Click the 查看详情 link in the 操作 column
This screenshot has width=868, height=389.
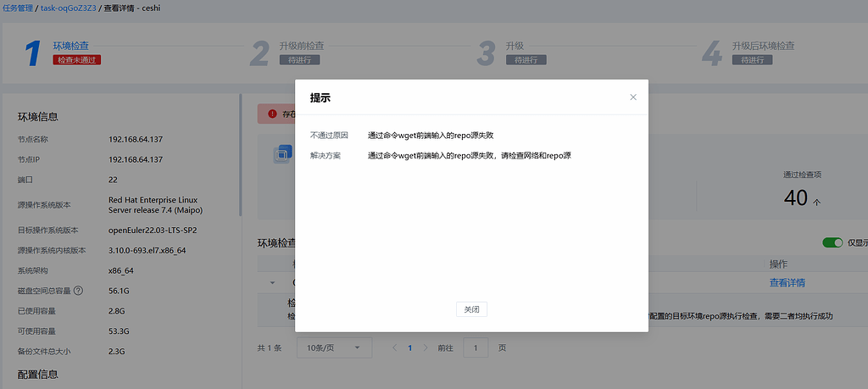[787, 283]
